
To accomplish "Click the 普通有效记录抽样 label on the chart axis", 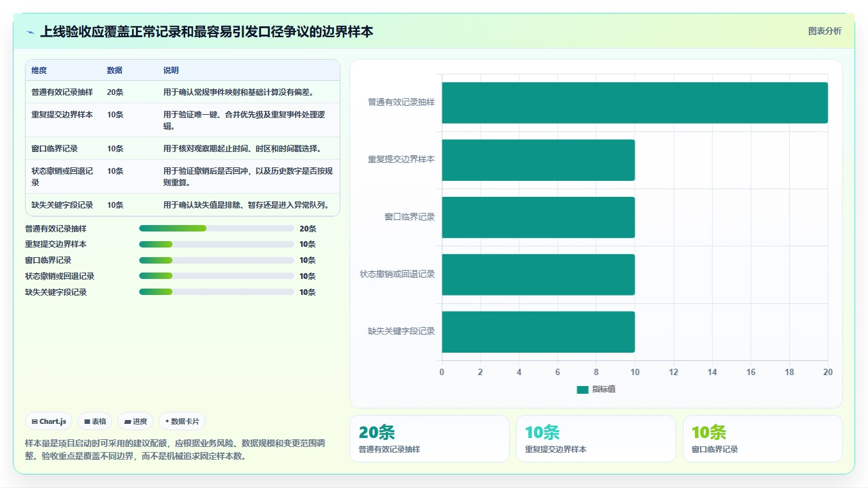I will (401, 102).
